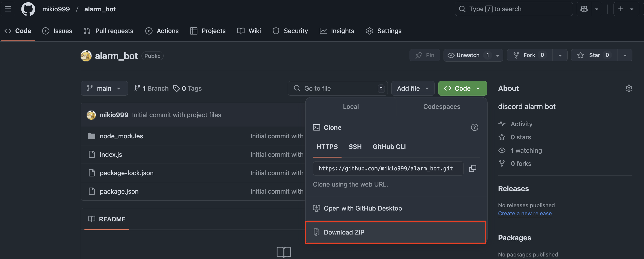Open the Create a new release link
Image resolution: width=644 pixels, height=259 pixels.
click(x=525, y=213)
